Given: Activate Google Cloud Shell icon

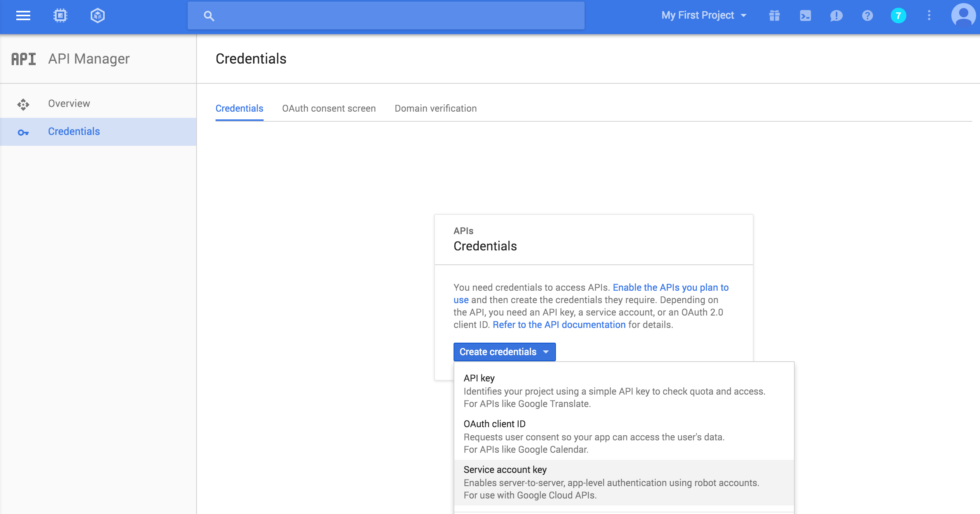Looking at the screenshot, I should (x=805, y=16).
